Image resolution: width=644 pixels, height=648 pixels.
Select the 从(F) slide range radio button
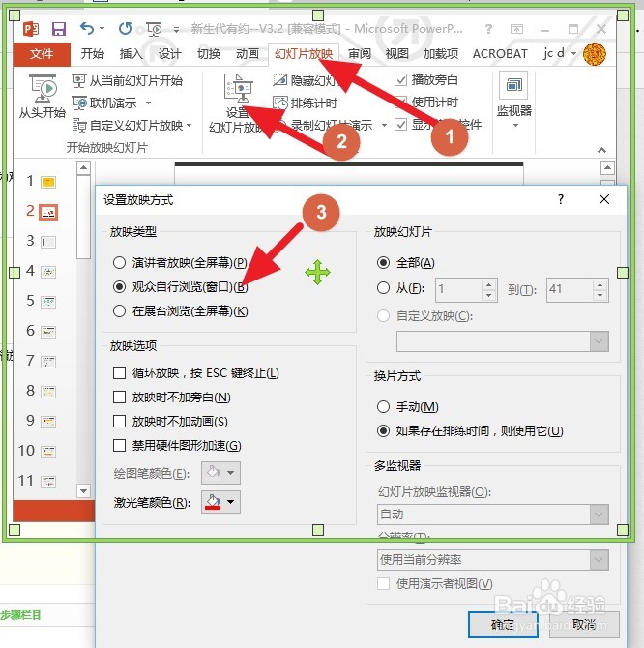click(x=383, y=287)
